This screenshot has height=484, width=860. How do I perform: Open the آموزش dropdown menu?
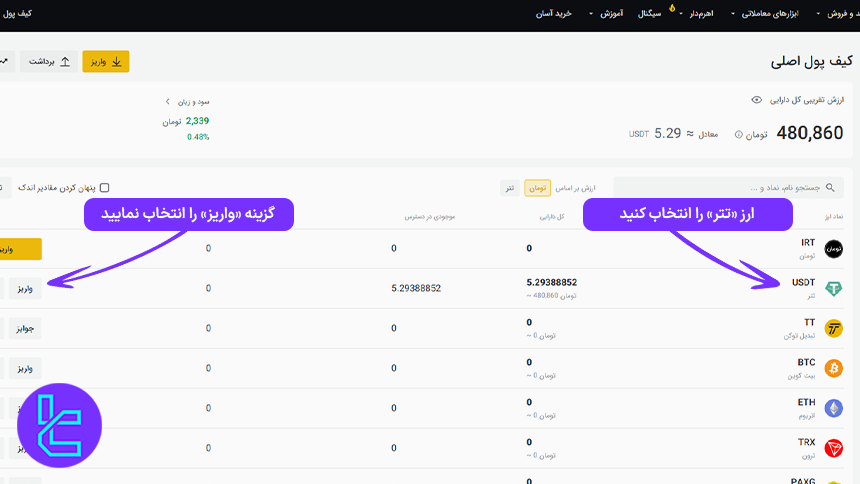tap(606, 14)
